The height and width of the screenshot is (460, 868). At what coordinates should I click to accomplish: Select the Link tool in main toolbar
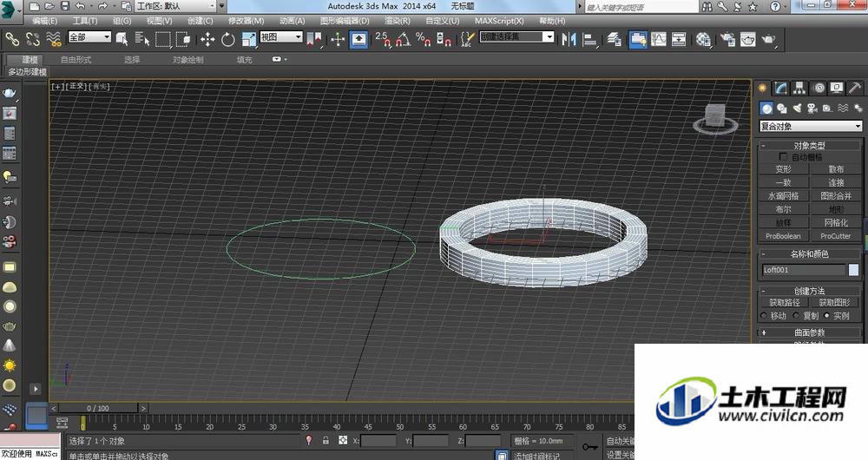(x=12, y=39)
